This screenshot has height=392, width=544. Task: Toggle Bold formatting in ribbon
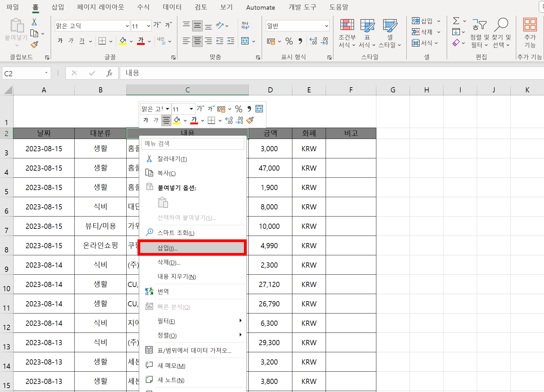pyautogui.click(x=60, y=41)
